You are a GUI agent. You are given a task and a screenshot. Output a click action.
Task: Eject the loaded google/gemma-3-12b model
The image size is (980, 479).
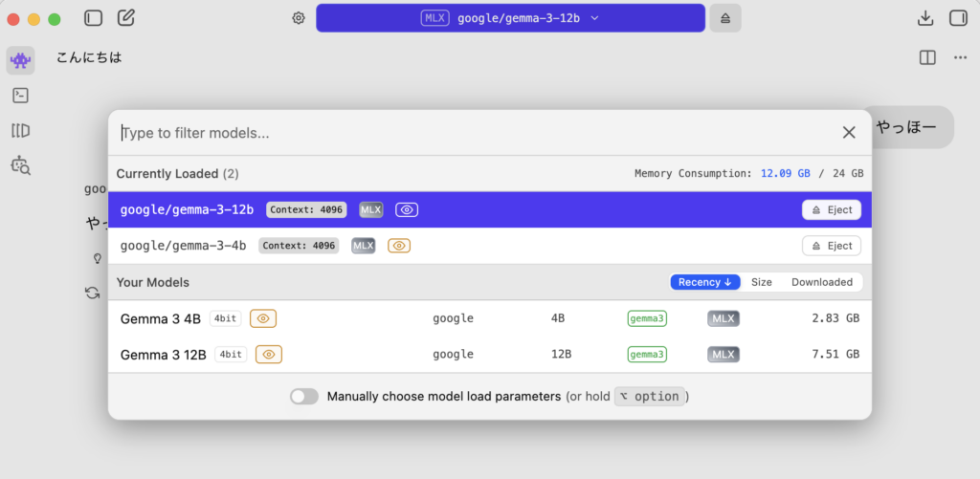point(831,210)
